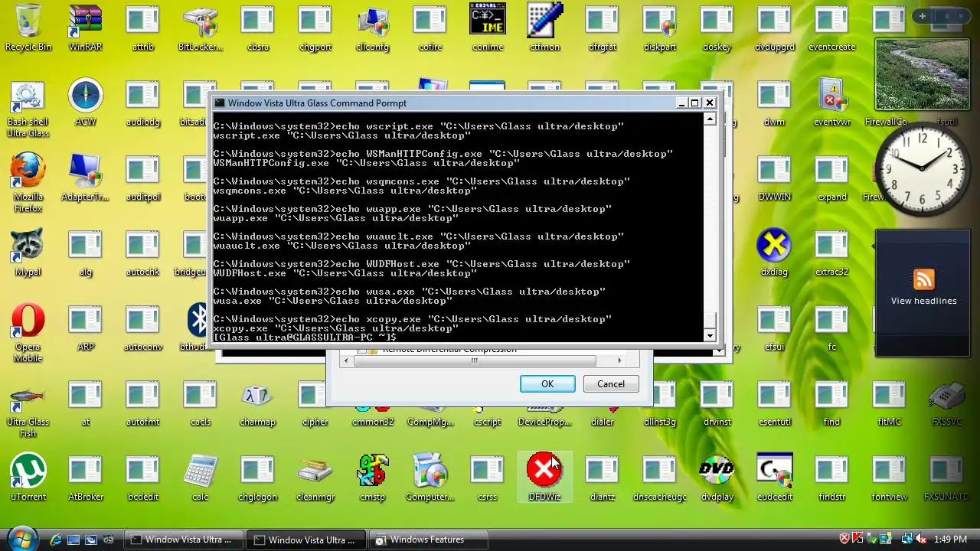Select the extrac32 desktop icon
The image size is (980, 551).
click(x=831, y=253)
